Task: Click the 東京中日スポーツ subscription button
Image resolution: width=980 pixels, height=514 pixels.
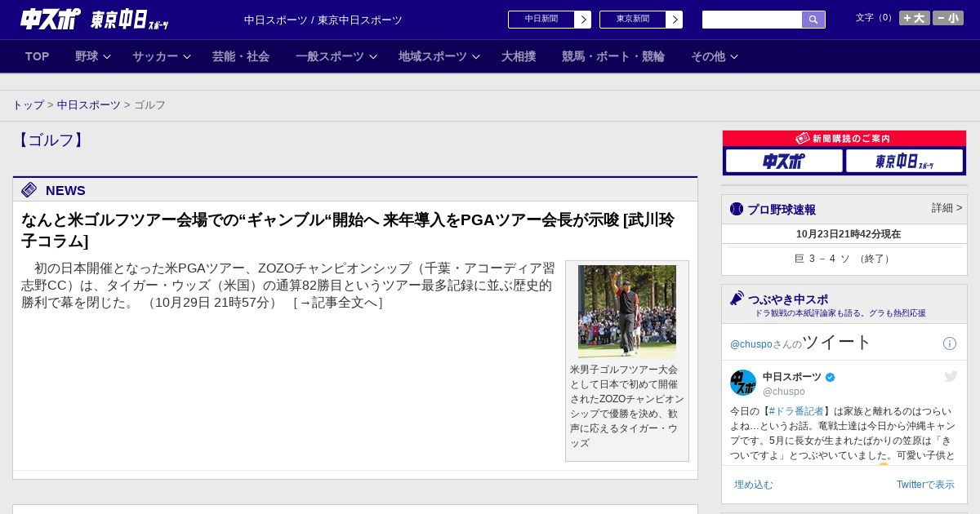Action: 904,161
